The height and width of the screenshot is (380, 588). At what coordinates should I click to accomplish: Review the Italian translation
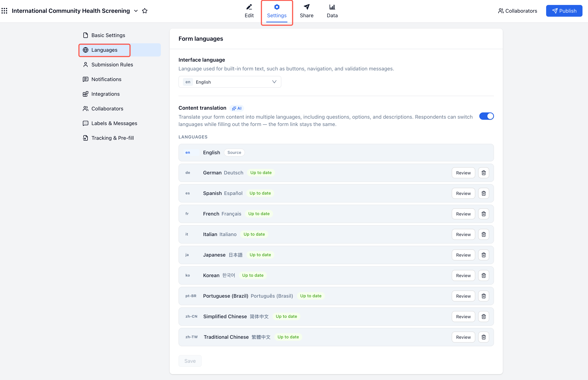(x=463, y=234)
